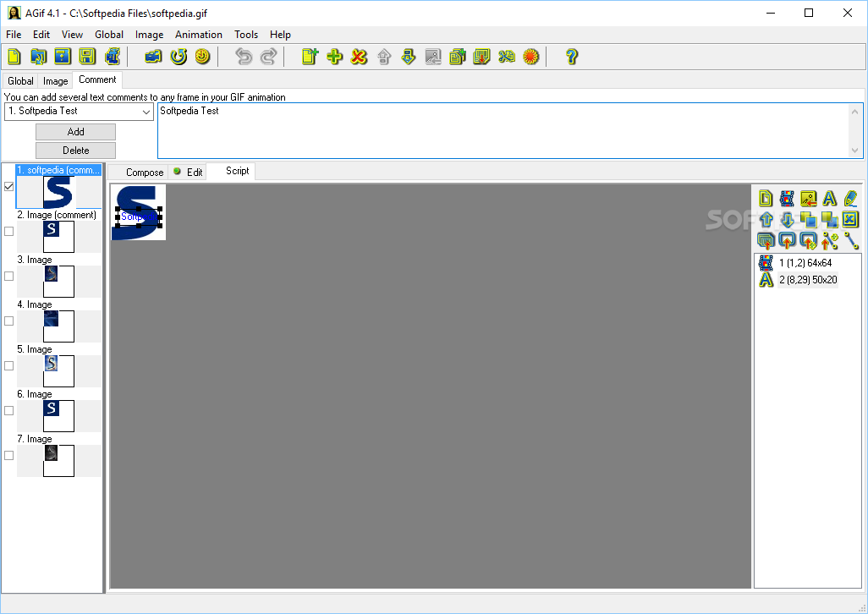Select the frame 7 Image thumbnail
This screenshot has height=614, width=868.
click(x=58, y=460)
